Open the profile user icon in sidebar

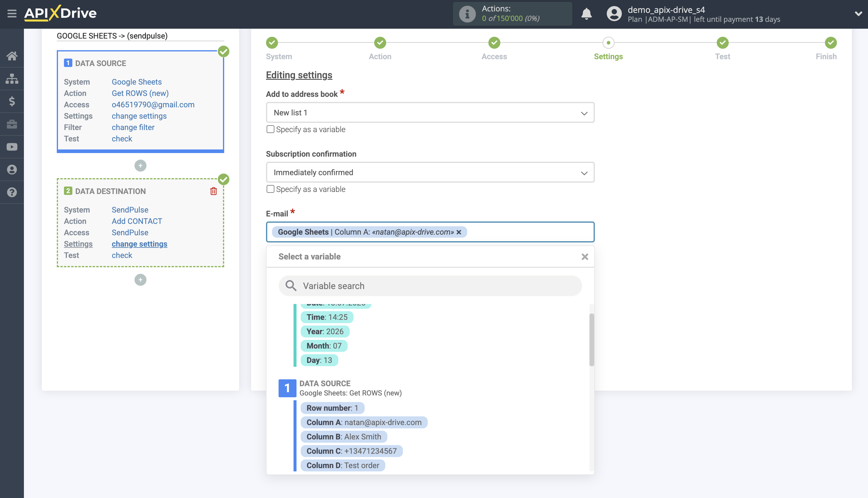12,169
